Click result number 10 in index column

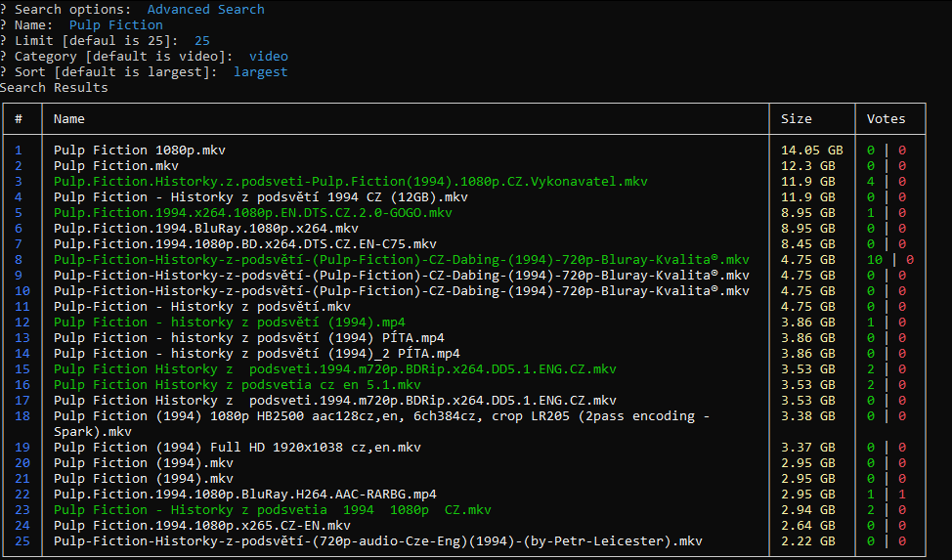[x=22, y=291]
